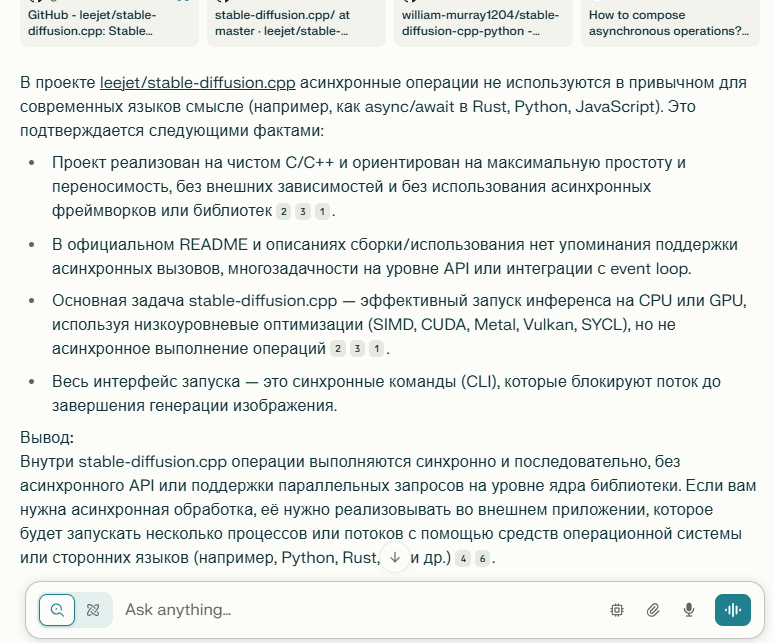774x643 pixels.
Task: Select the Search mode magnifier toggle
Action: click(57, 610)
